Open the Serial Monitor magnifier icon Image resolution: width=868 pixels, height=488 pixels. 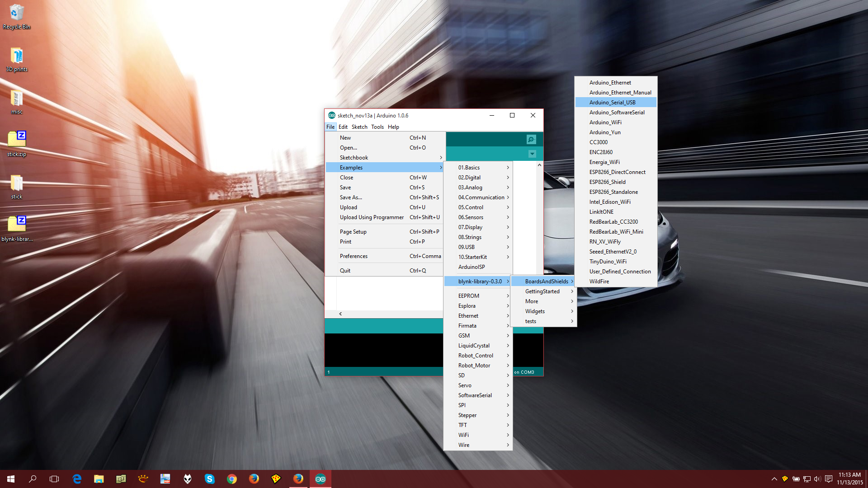click(531, 139)
